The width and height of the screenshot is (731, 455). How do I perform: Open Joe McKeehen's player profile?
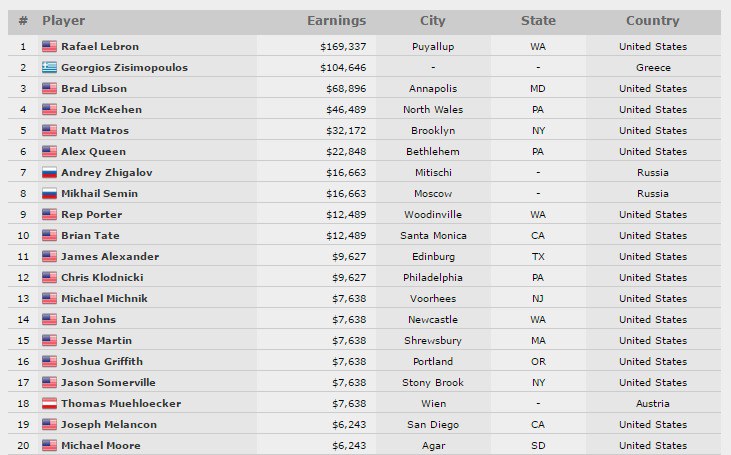(101, 109)
